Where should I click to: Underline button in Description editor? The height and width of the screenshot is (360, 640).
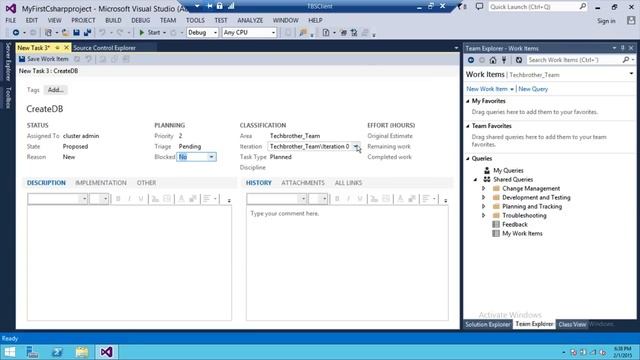click(141, 199)
